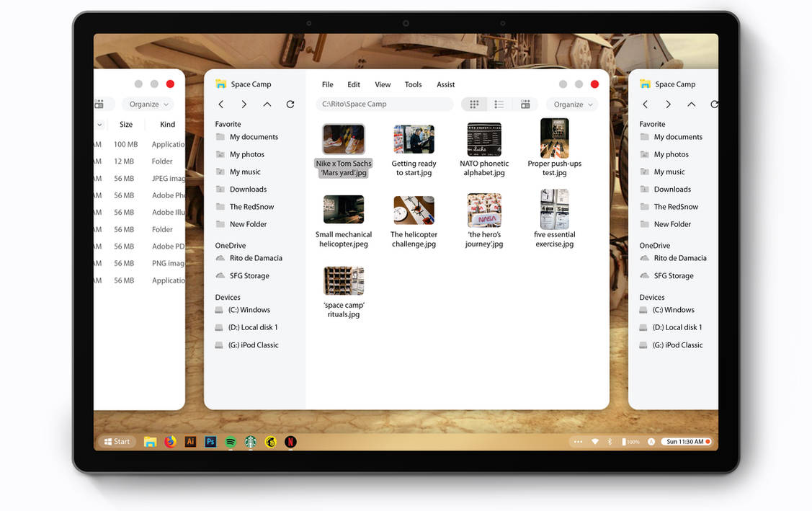812x511 pixels.
Task: Open the Starbucks app from the taskbar
Action: [x=251, y=442]
